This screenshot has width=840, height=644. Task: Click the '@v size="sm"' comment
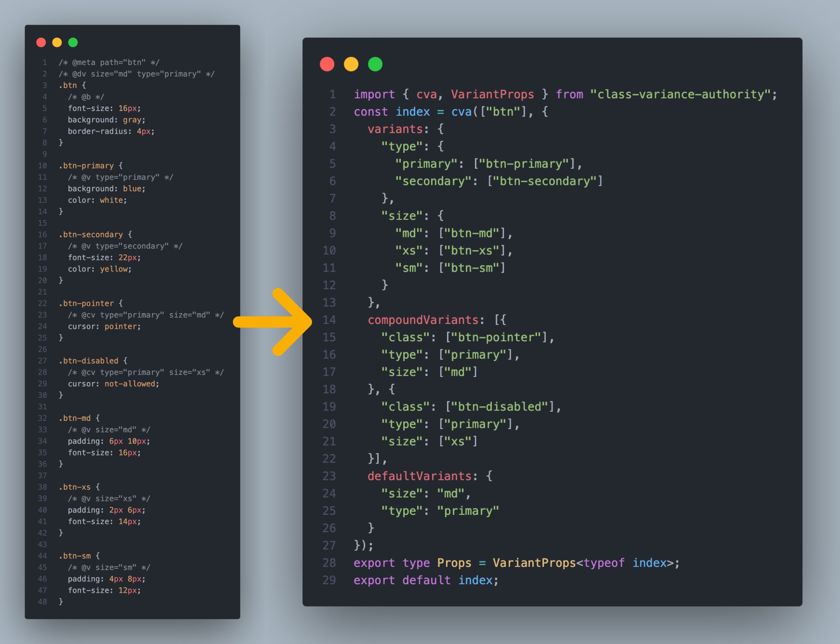(109, 567)
